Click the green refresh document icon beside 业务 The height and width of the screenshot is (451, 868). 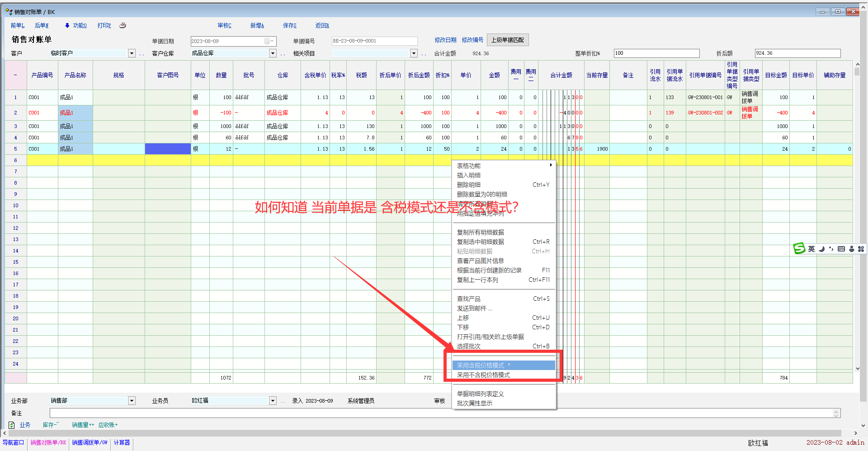(x=12, y=425)
